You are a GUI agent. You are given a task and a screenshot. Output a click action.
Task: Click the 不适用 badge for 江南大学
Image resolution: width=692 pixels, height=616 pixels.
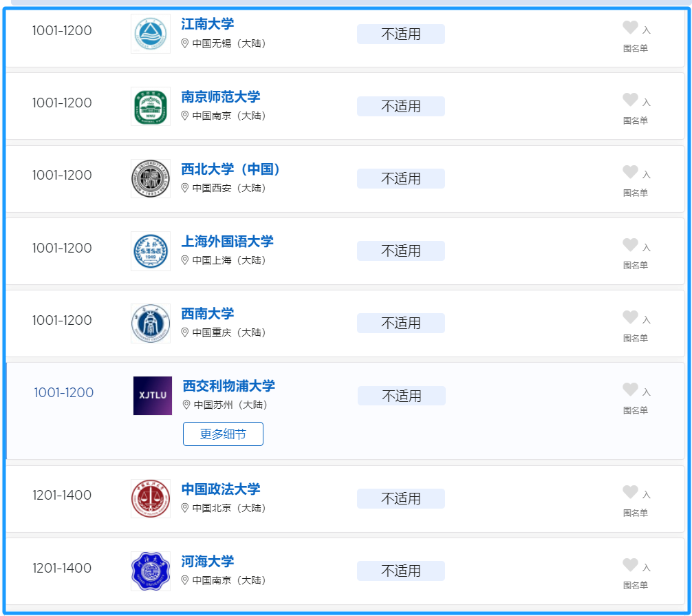[x=400, y=34]
